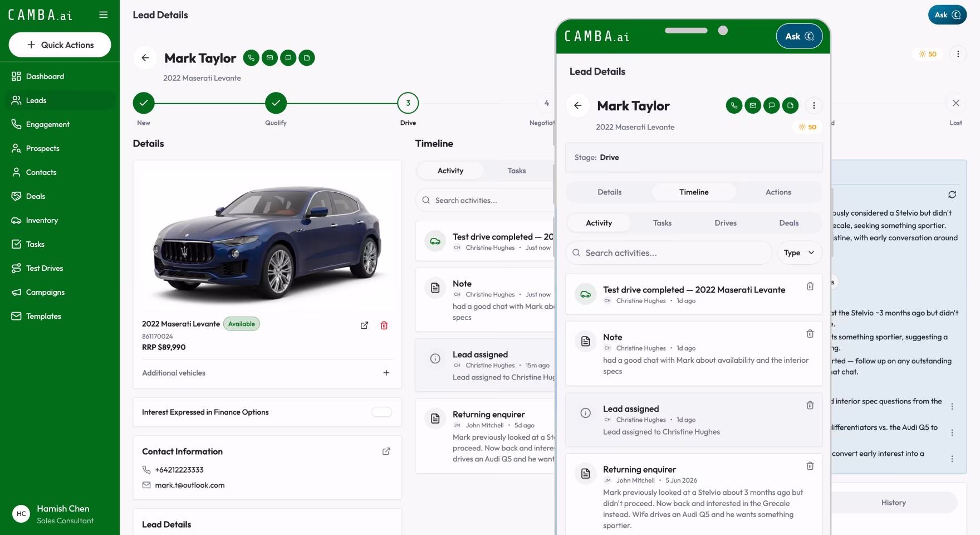Click the document icon beside Mark Taylor in desktop view

[x=307, y=57]
